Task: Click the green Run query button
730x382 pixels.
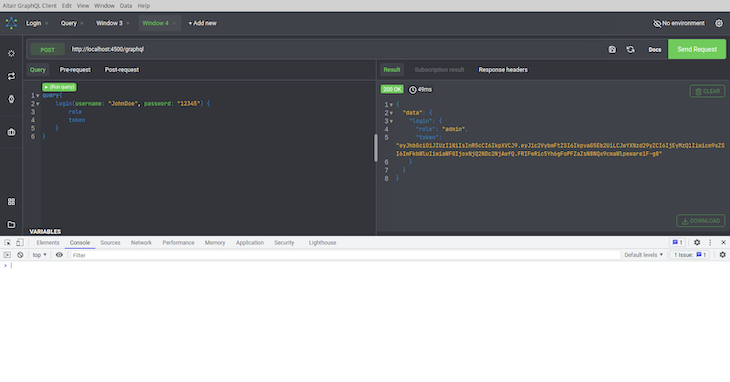Action: click(x=59, y=87)
